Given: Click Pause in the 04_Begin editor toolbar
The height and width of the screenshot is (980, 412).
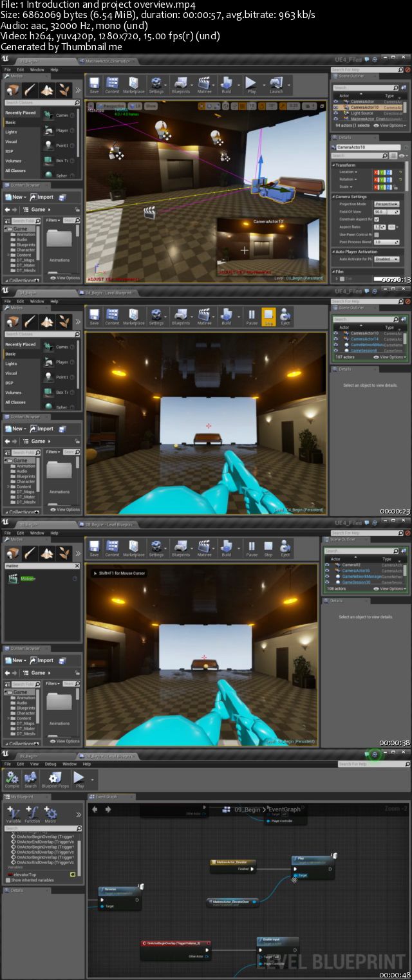Looking at the screenshot, I should pyautogui.click(x=252, y=317).
